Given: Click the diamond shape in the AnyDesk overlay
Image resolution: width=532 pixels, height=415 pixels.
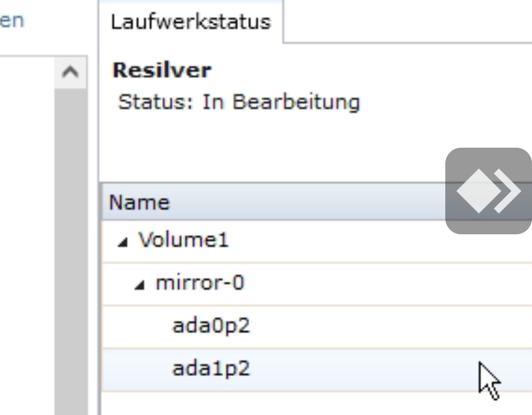Looking at the screenshot, I should tap(479, 191).
